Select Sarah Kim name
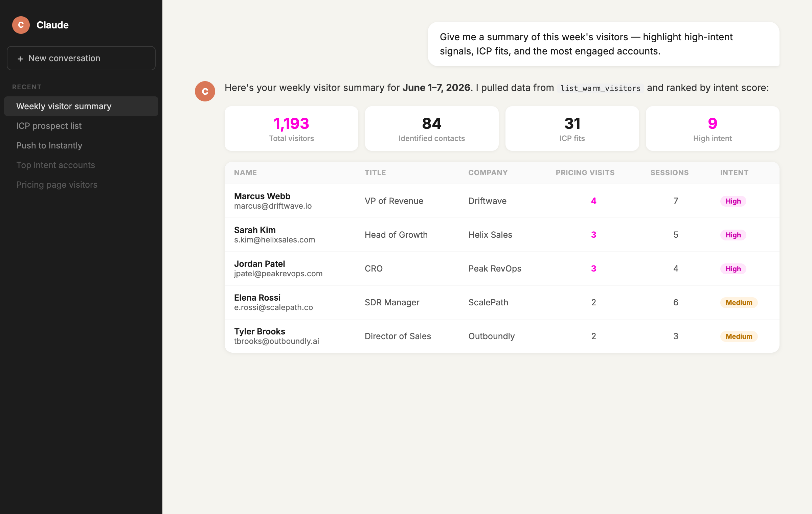The width and height of the screenshot is (812, 514). tap(255, 230)
